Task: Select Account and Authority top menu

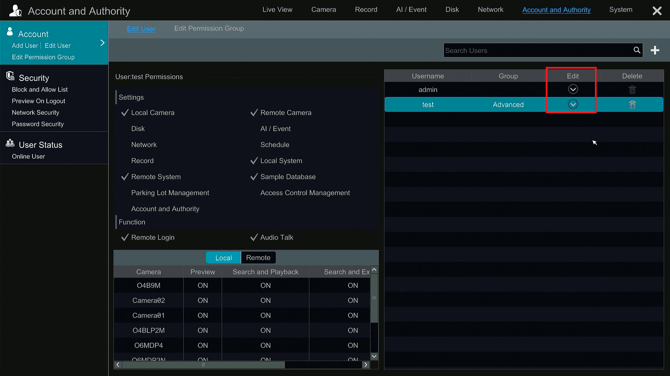Action: point(556,9)
